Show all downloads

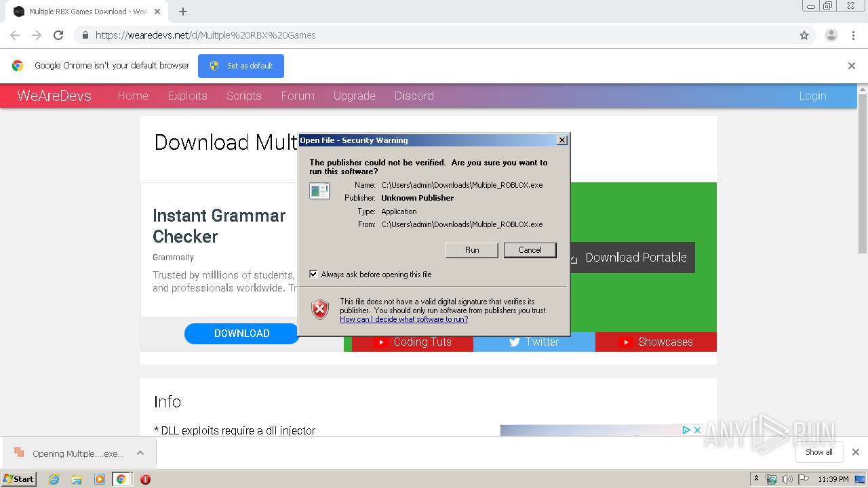pyautogui.click(x=819, y=452)
